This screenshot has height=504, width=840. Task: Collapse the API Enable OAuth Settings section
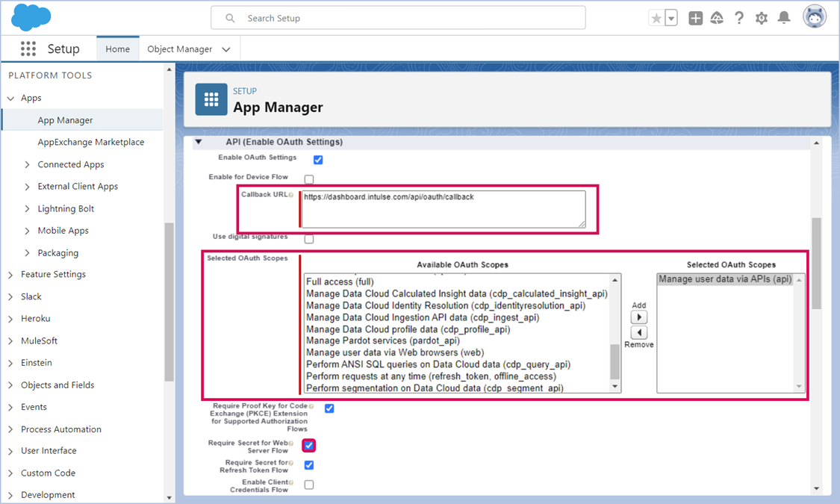point(199,142)
